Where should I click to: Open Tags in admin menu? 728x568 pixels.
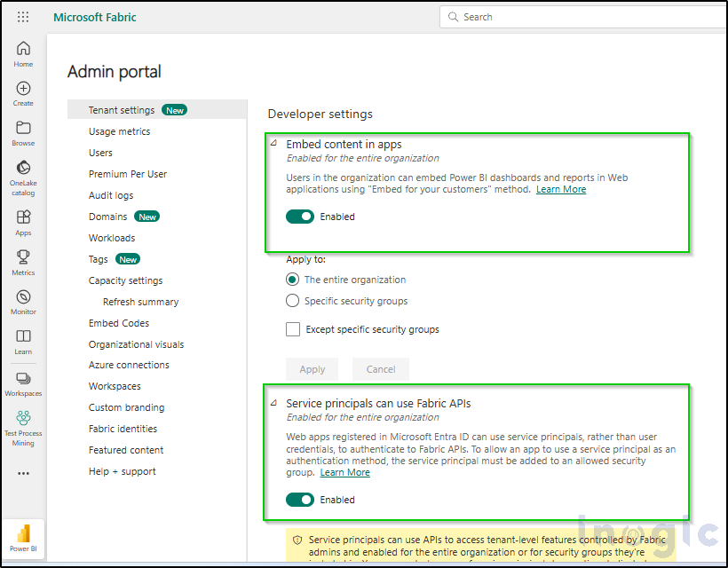pos(98,259)
